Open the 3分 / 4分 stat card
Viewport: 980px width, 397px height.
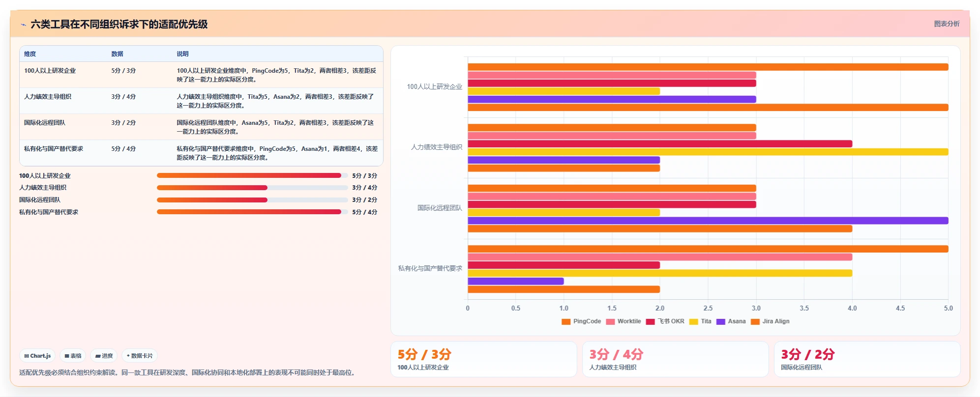tap(675, 359)
